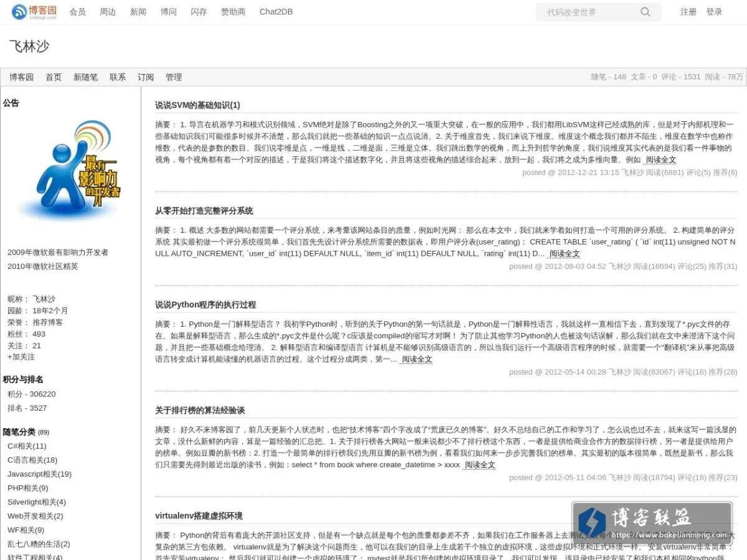Open post 说说SVM的基础知识(1)
This screenshot has height=560, width=747.
[x=197, y=105]
